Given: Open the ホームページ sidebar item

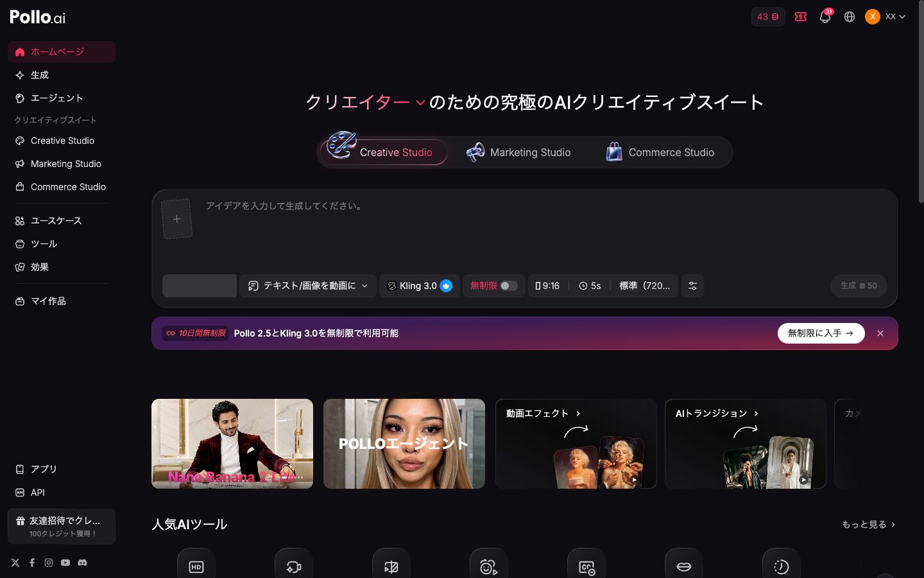Looking at the screenshot, I should pyautogui.click(x=62, y=52).
